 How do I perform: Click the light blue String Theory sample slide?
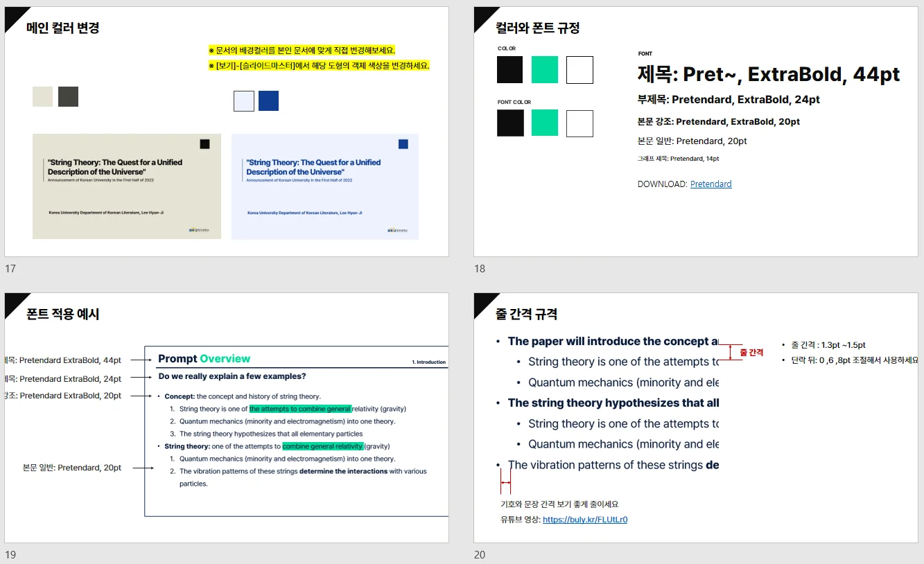[325, 186]
